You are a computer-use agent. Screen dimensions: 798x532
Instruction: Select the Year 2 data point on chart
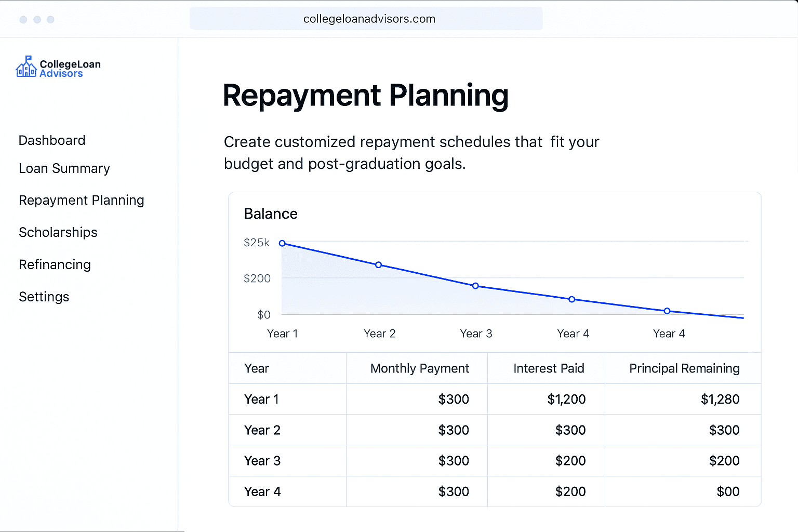coord(378,265)
